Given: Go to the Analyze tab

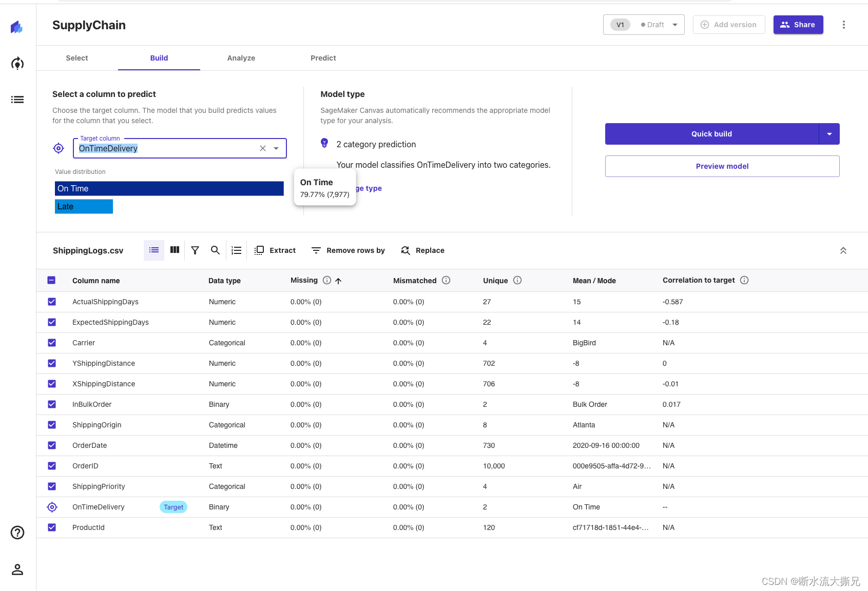Looking at the screenshot, I should pos(241,58).
